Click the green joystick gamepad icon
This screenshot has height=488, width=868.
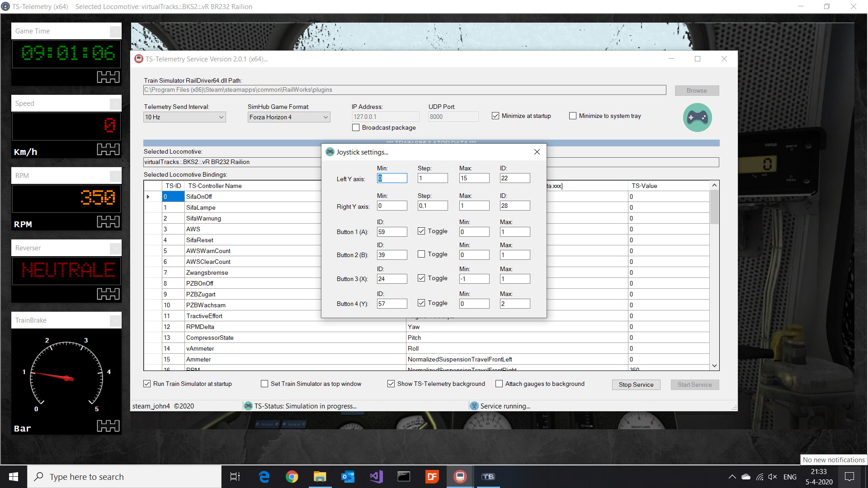click(697, 117)
